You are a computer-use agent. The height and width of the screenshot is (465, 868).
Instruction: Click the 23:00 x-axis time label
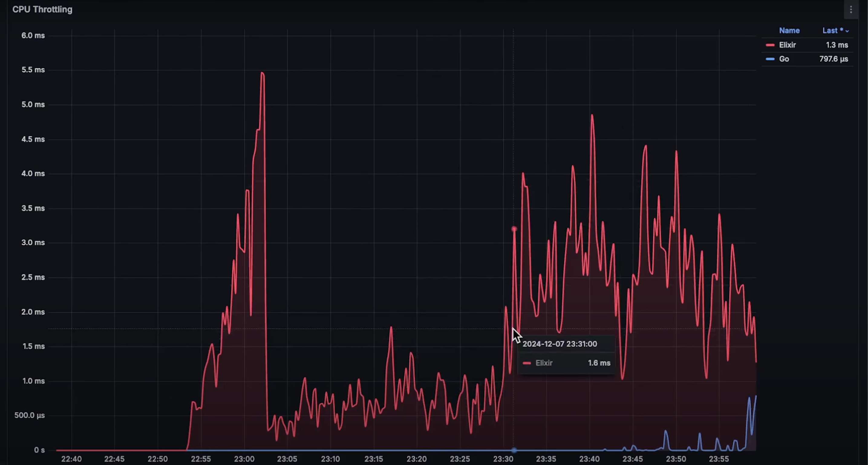tap(244, 459)
